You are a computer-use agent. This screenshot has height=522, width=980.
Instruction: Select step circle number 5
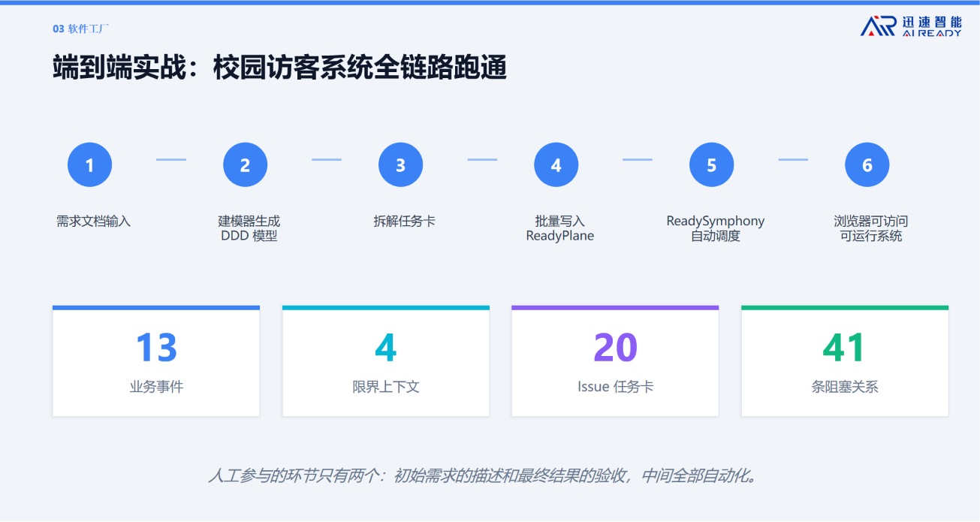click(x=711, y=164)
